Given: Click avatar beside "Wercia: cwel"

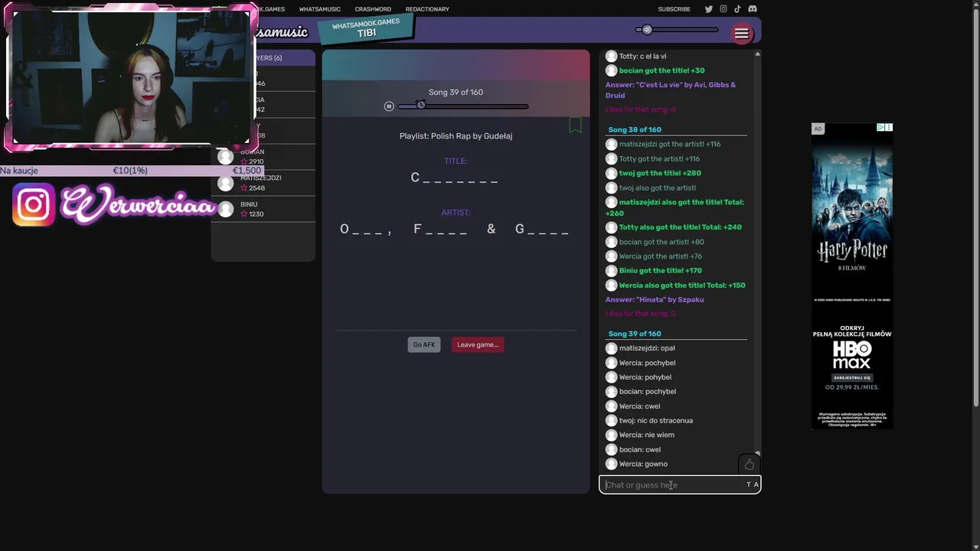Looking at the screenshot, I should [x=611, y=406].
